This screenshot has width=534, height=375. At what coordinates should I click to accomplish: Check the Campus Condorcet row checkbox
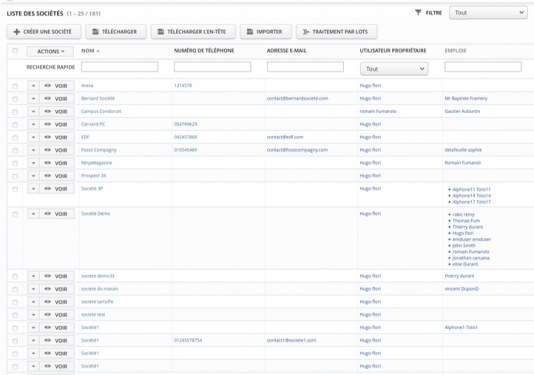[15, 112]
